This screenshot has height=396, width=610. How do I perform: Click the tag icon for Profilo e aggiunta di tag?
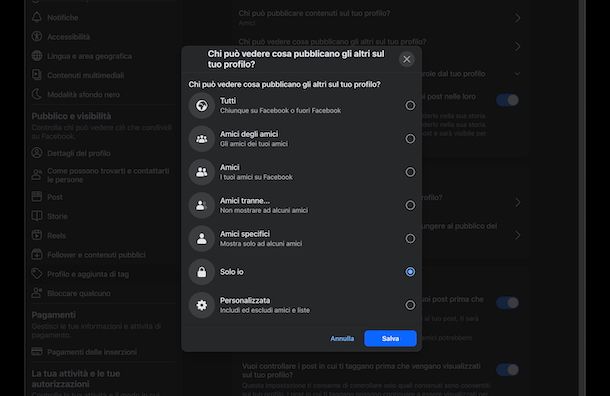tap(37, 273)
